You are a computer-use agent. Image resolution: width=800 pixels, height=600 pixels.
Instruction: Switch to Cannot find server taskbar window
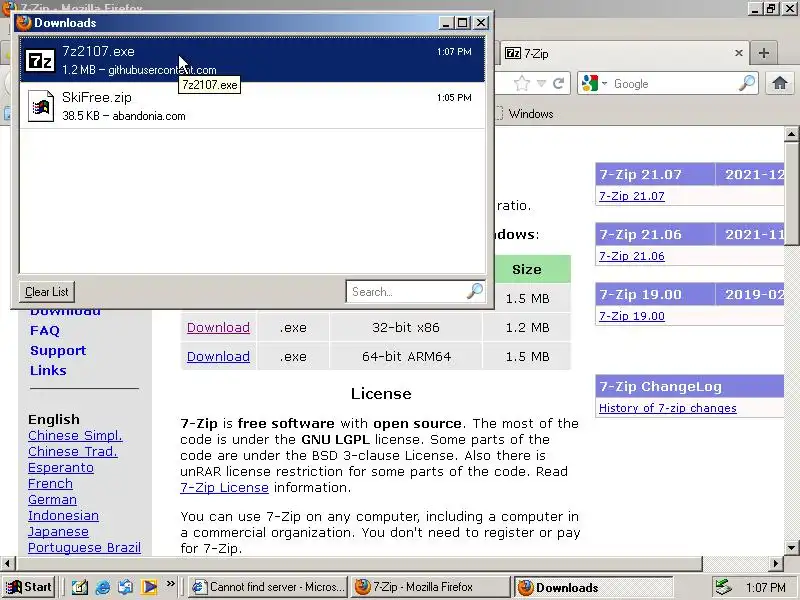click(x=268, y=587)
